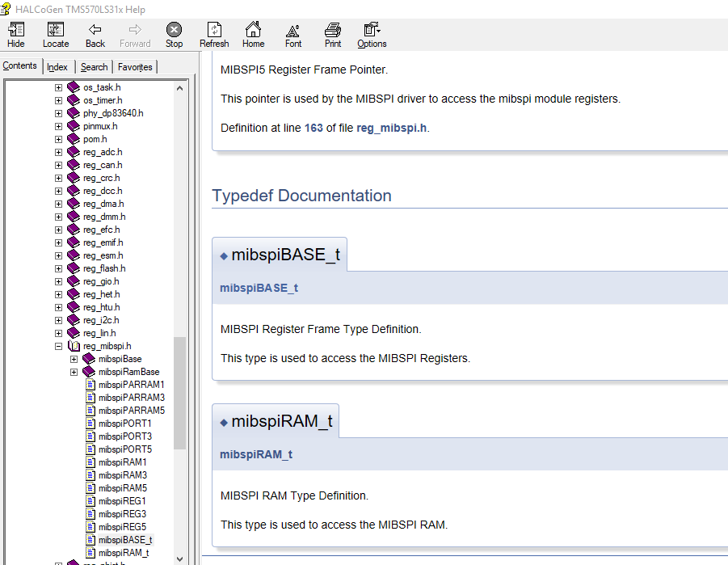Click the mibspiRAM_t typedef link
This screenshot has width=728, height=565.
click(256, 454)
